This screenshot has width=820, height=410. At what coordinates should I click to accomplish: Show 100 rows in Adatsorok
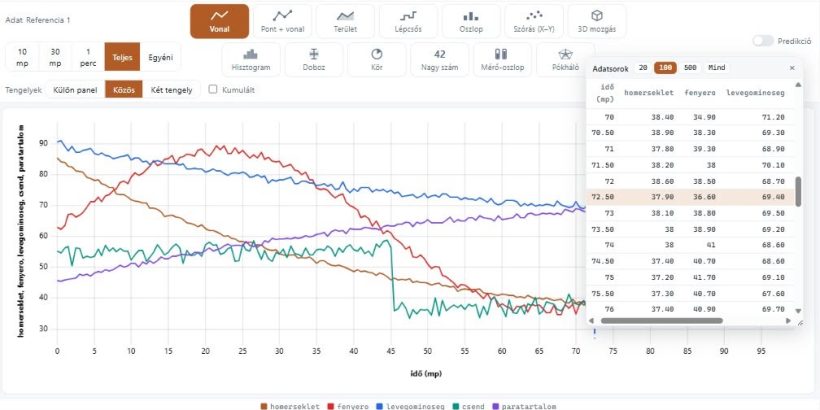tap(665, 68)
